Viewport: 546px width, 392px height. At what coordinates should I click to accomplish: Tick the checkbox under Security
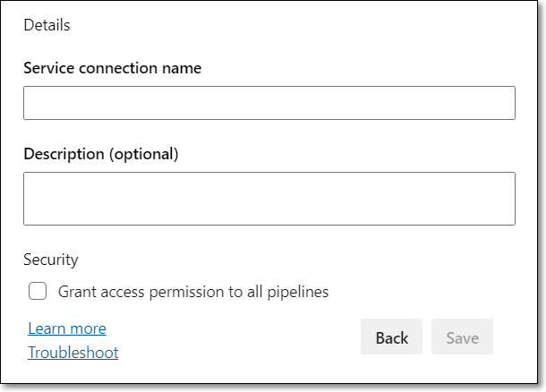[38, 291]
